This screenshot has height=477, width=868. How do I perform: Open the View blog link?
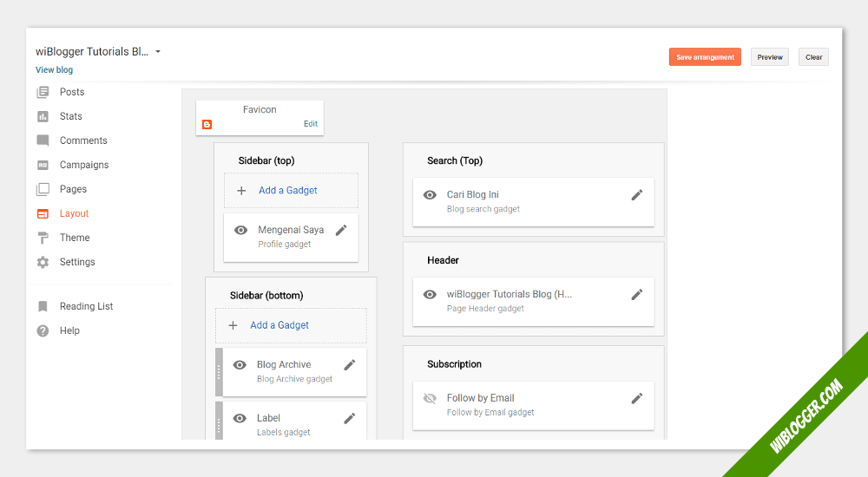pyautogui.click(x=54, y=70)
